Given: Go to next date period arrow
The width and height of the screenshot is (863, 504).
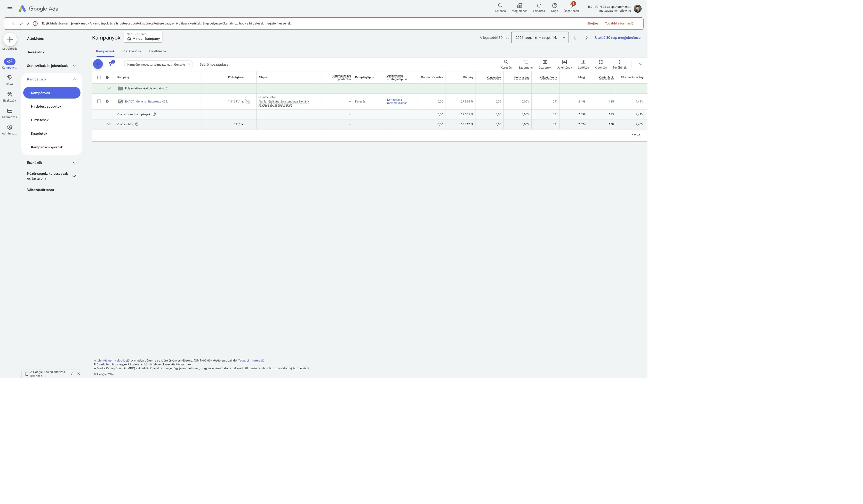Looking at the screenshot, I should point(586,38).
